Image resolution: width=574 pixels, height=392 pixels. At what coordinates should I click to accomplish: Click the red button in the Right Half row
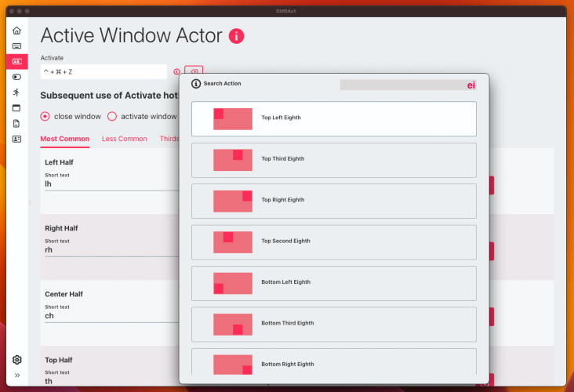[x=492, y=251]
